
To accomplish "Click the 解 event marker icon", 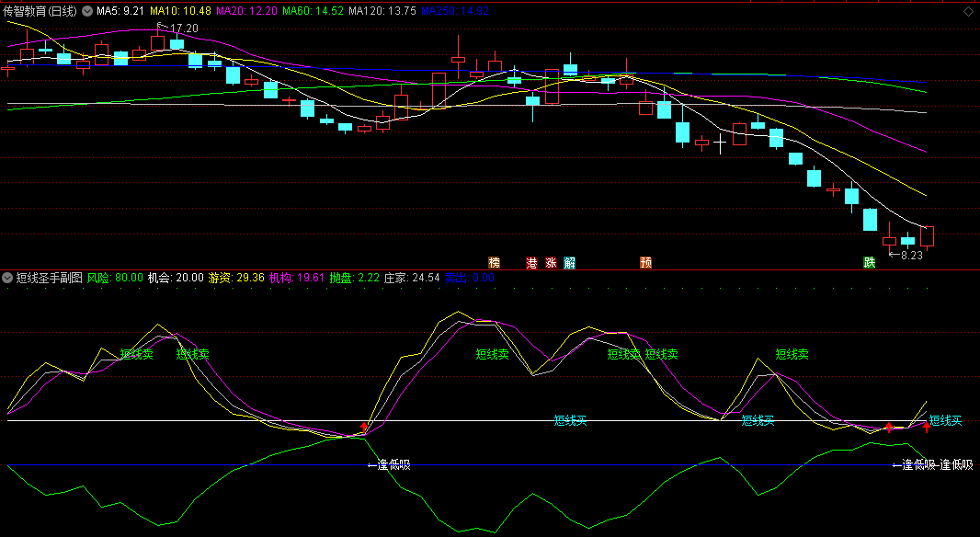I will [570, 262].
